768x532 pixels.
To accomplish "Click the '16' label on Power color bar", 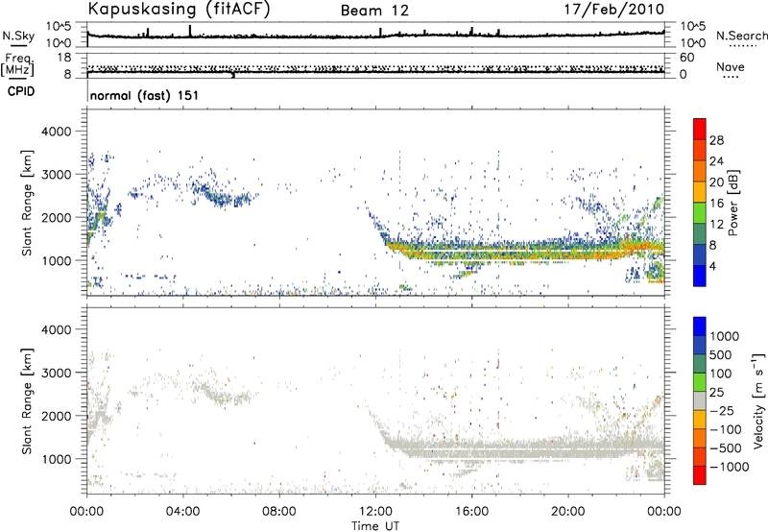I will pyautogui.click(x=716, y=204).
